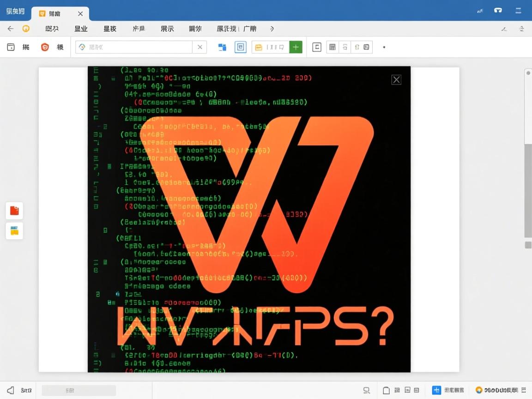The width and height of the screenshot is (532, 399).
Task: Click the blue paste icon near the search box
Action: [223, 47]
